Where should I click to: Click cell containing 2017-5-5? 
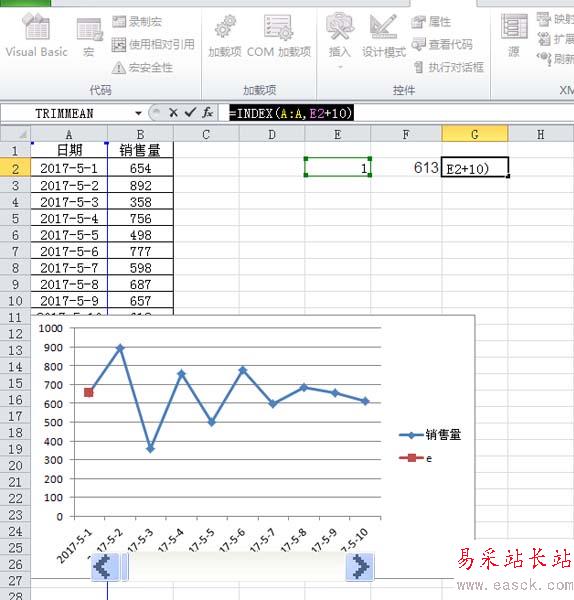click(69, 235)
